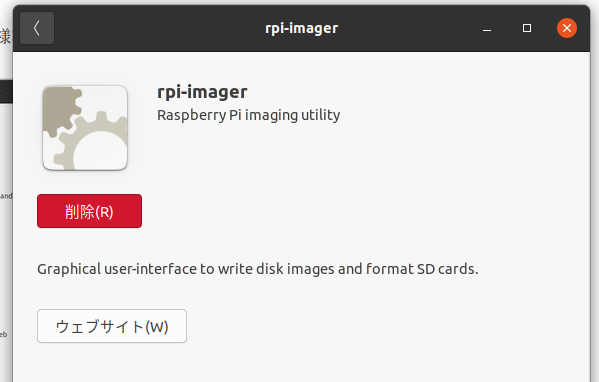
Task: Click the partial kanji text behind window
Action: 5,36
